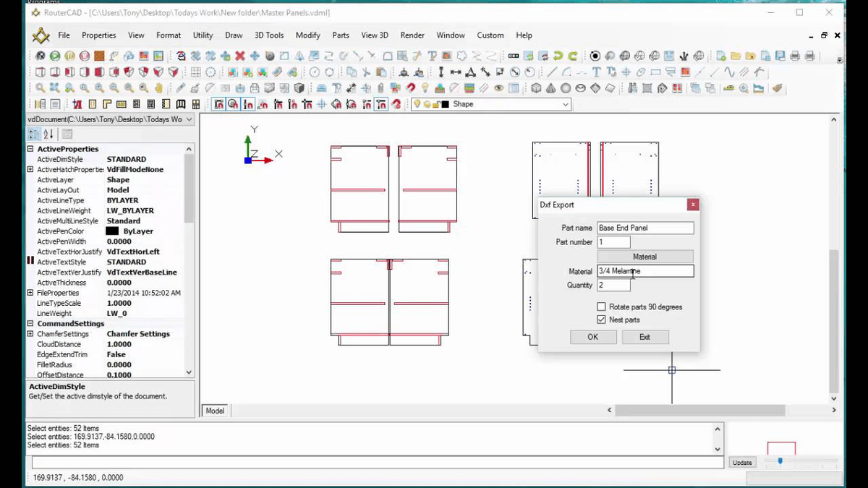The image size is (868, 488).
Task: Open the File menu
Action: (64, 35)
